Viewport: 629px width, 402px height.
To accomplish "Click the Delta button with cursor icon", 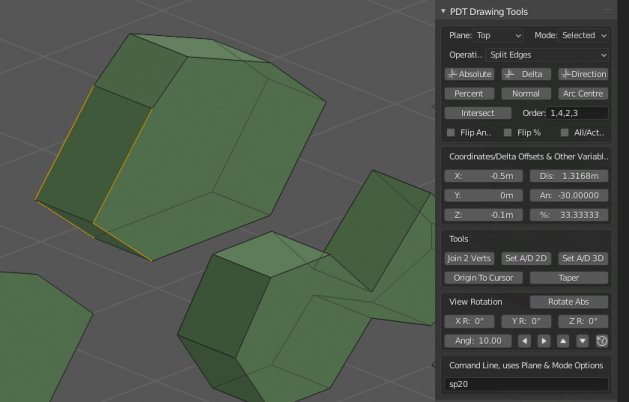I will click(526, 74).
